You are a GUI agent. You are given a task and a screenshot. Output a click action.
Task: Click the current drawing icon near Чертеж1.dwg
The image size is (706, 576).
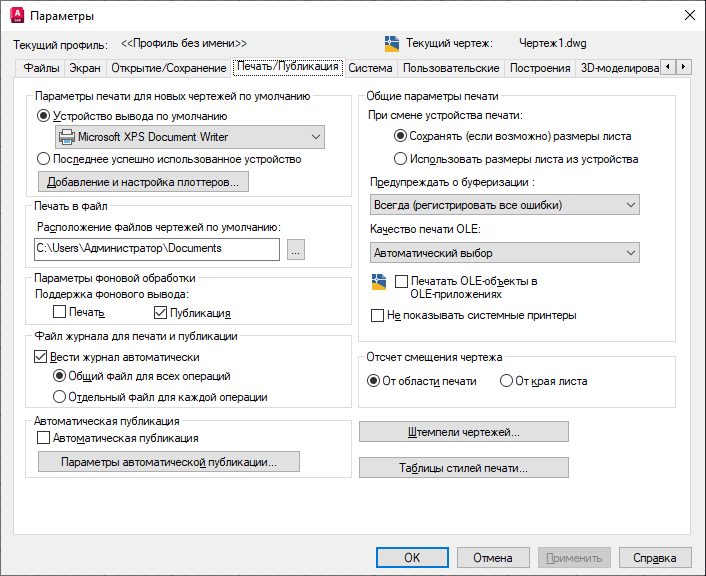pos(392,43)
